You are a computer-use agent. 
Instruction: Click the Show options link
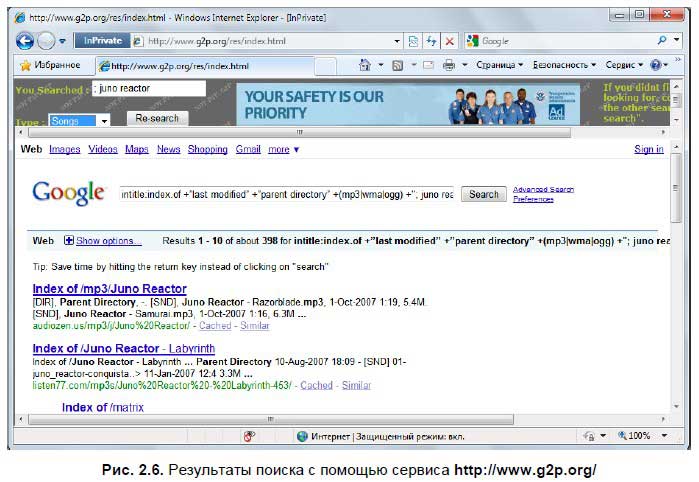tap(108, 241)
